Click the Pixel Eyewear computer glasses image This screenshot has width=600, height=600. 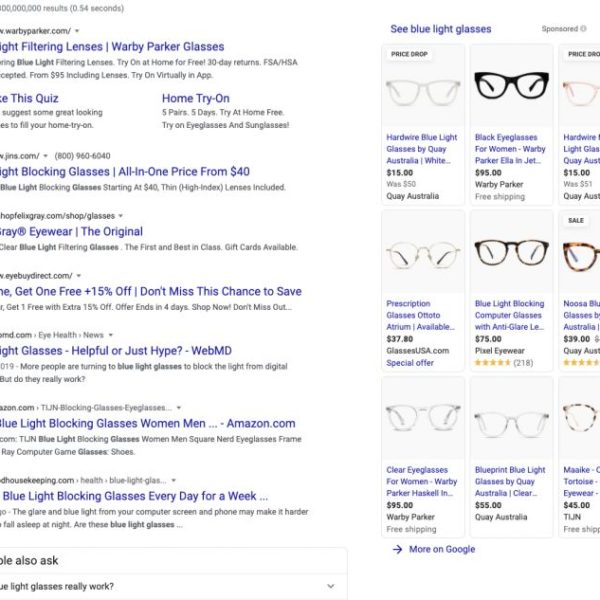[510, 252]
